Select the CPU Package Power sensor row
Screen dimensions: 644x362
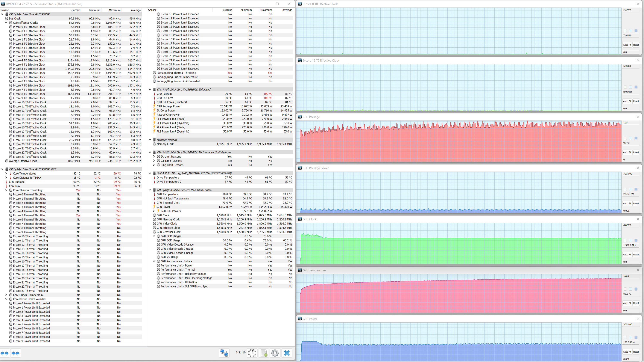click(169, 106)
